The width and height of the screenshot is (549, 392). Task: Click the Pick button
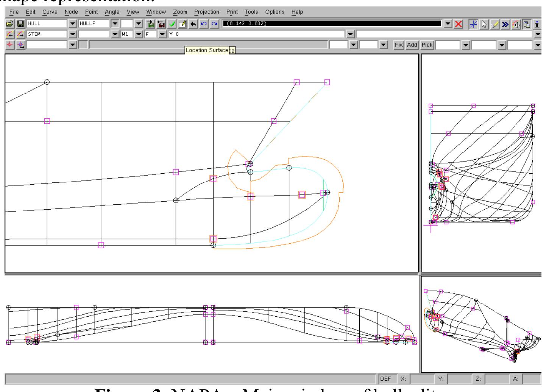coord(427,45)
